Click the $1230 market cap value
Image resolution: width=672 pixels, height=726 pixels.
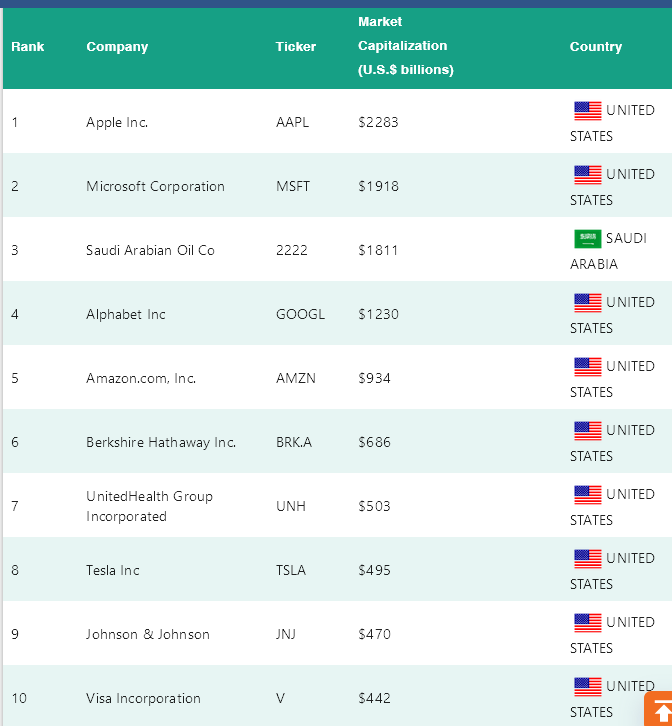[x=378, y=314]
